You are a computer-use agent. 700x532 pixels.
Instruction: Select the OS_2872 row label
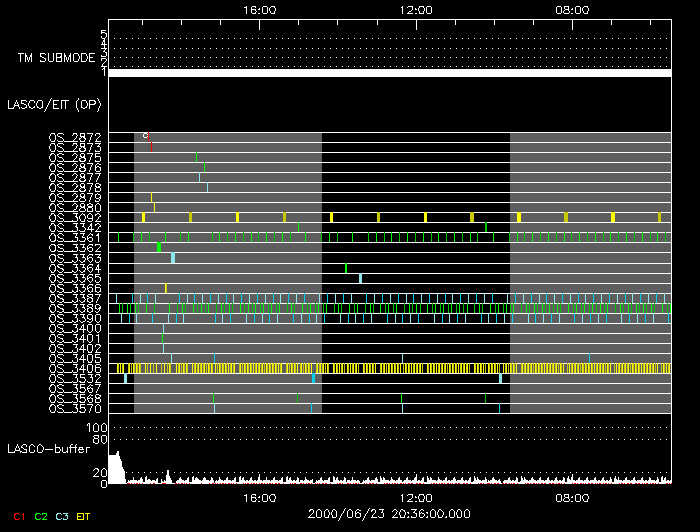pos(75,137)
